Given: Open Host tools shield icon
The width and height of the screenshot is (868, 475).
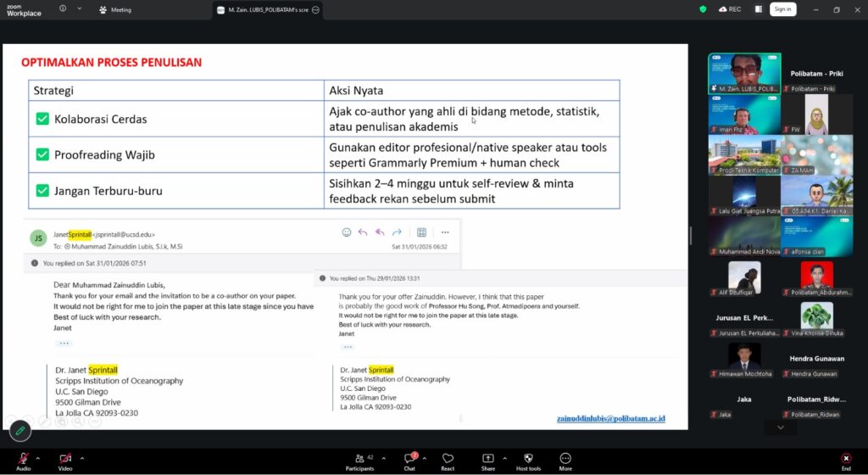Looking at the screenshot, I should pos(528,459).
